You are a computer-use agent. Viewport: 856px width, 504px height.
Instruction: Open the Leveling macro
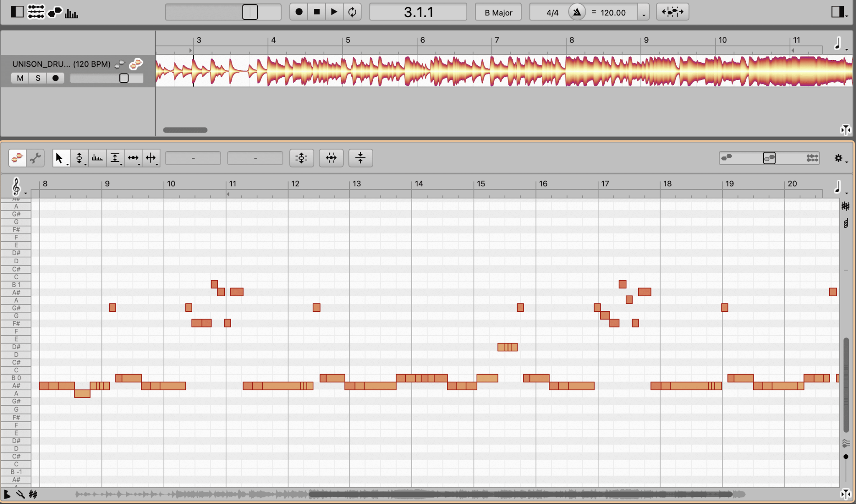coord(360,158)
